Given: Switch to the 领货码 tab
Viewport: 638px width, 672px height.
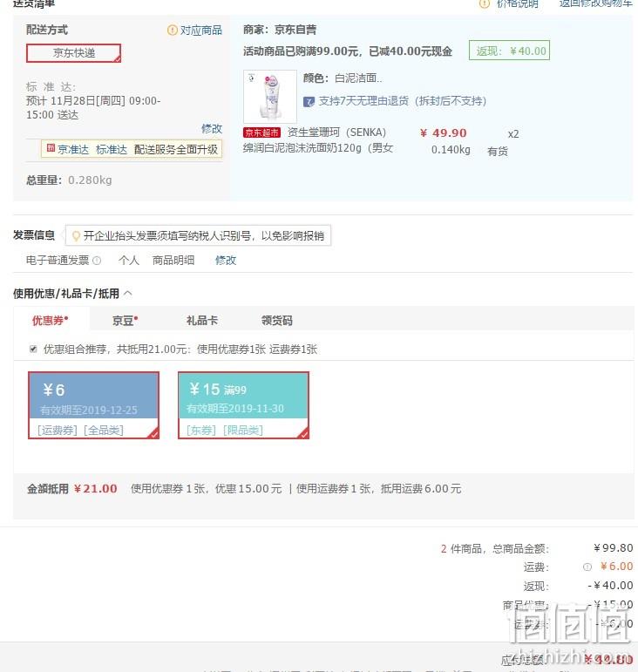Looking at the screenshot, I should click(277, 320).
